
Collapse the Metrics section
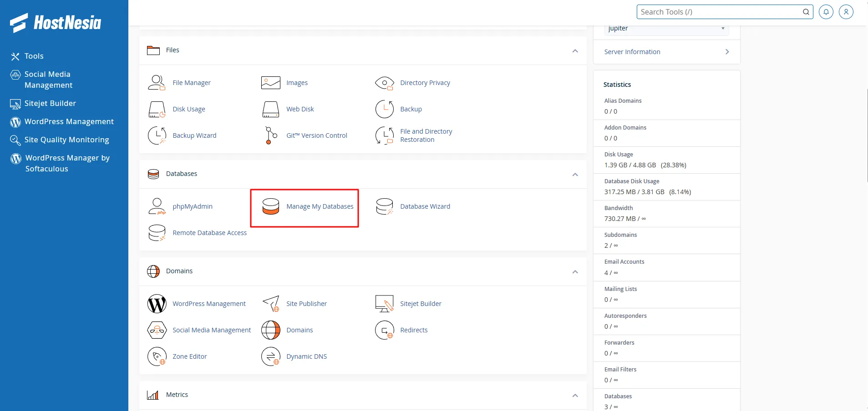pyautogui.click(x=575, y=396)
